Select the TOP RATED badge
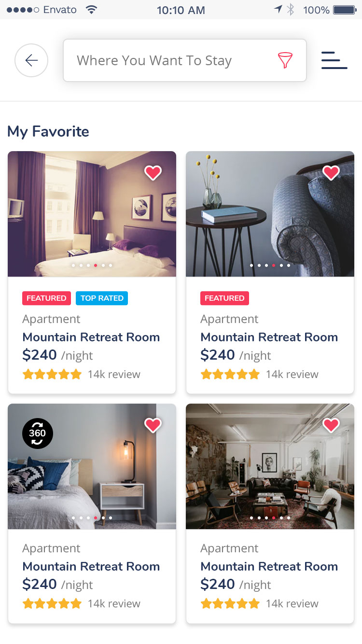Image resolution: width=362 pixels, height=644 pixels. point(102,298)
